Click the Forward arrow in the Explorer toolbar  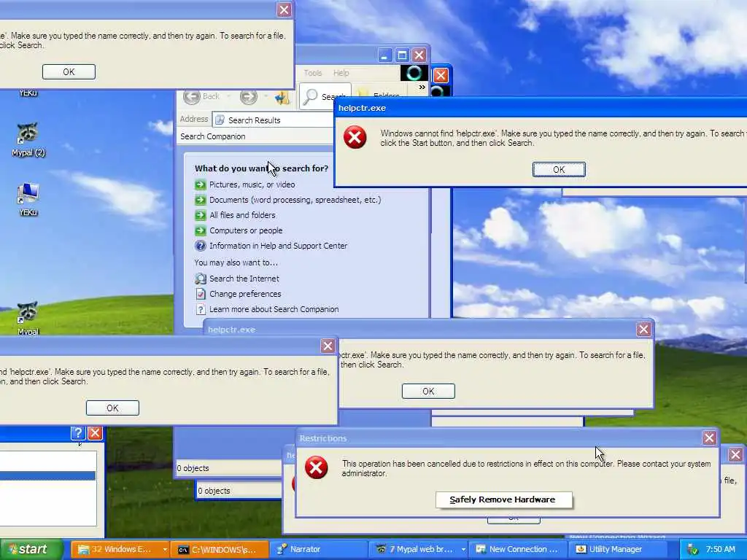pyautogui.click(x=248, y=97)
